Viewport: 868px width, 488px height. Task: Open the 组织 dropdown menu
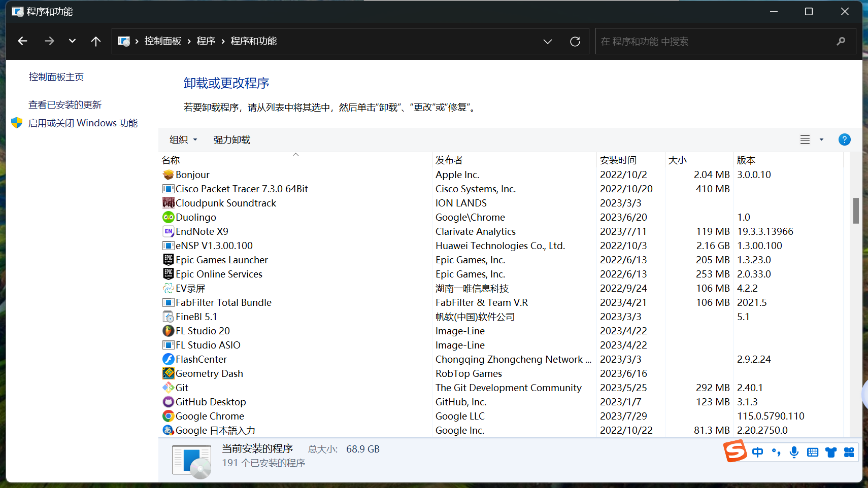coord(183,140)
